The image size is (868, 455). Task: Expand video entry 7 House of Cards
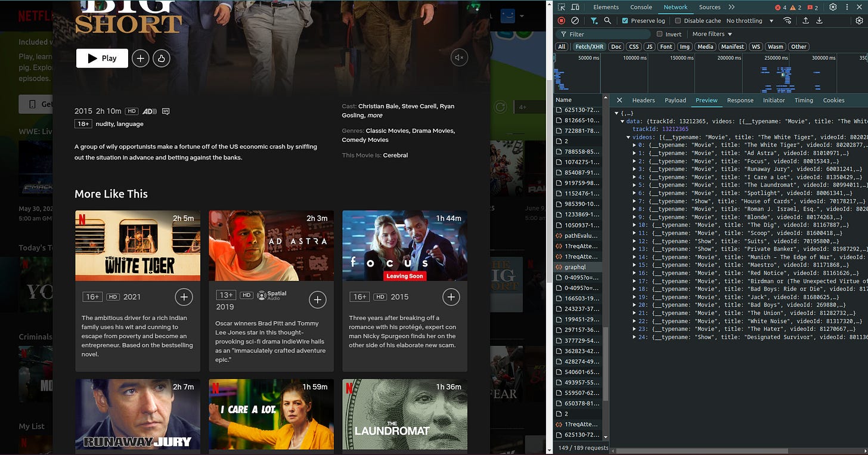(x=634, y=201)
